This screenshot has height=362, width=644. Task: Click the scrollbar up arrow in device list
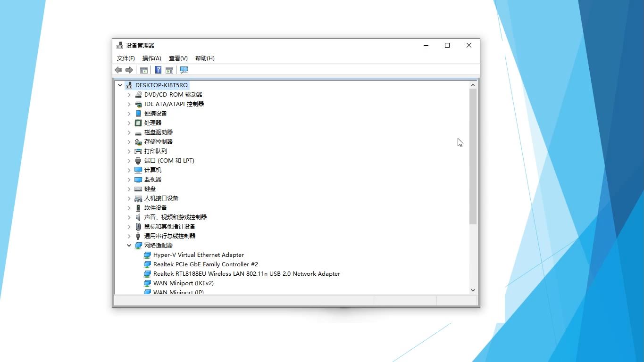coord(473,85)
